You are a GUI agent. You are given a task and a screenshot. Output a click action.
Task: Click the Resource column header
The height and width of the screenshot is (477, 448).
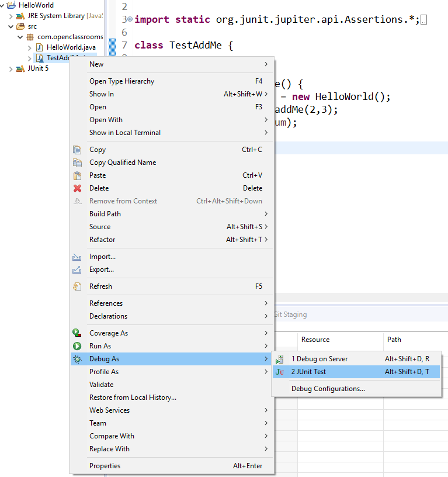click(341, 340)
